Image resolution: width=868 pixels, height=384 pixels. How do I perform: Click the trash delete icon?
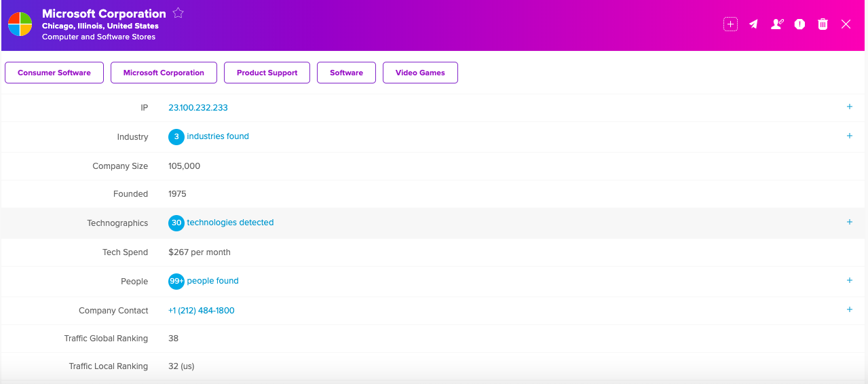[x=823, y=24]
